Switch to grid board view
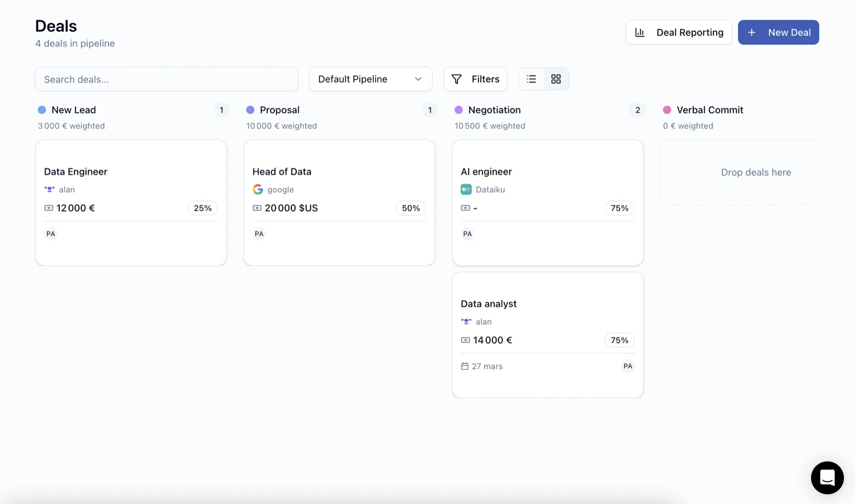This screenshot has height=504, width=855. pyautogui.click(x=556, y=79)
